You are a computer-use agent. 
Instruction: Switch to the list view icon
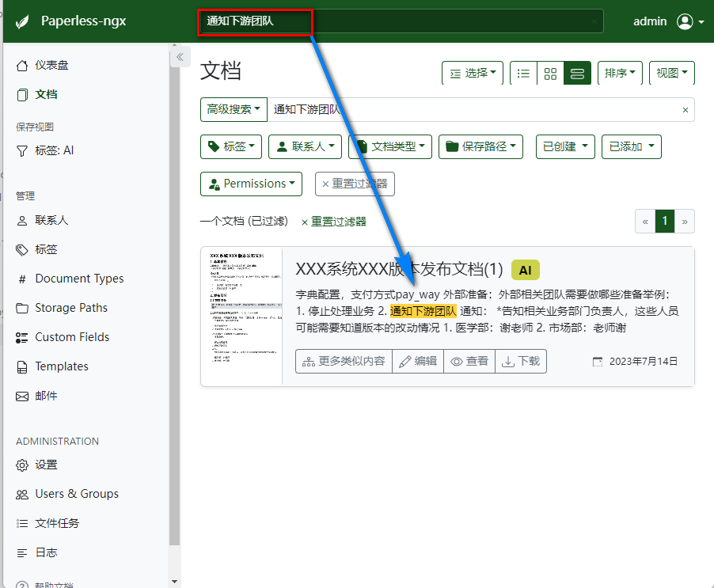tap(523, 74)
